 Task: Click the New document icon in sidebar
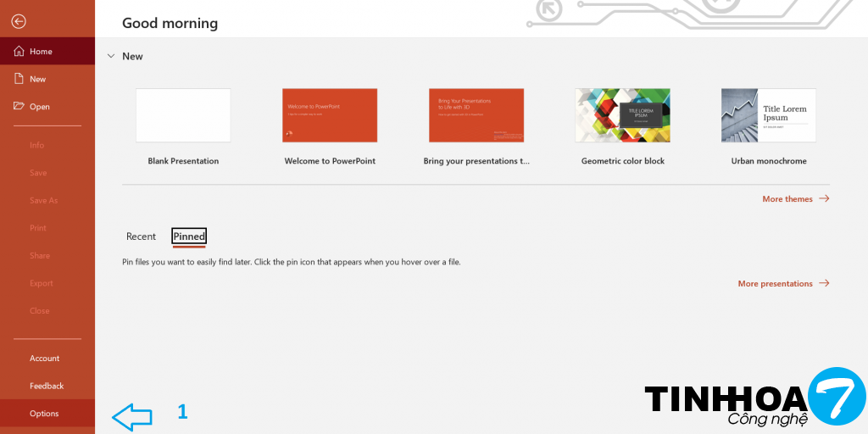click(x=19, y=79)
